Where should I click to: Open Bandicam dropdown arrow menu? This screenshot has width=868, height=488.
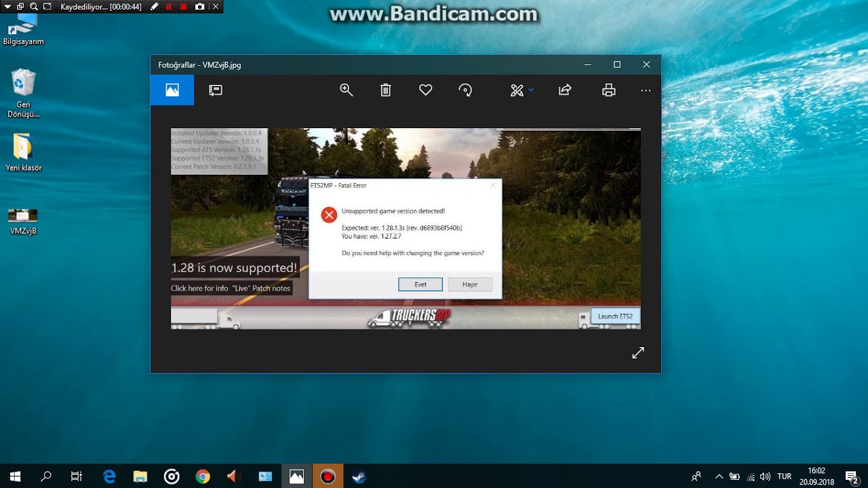7,7
